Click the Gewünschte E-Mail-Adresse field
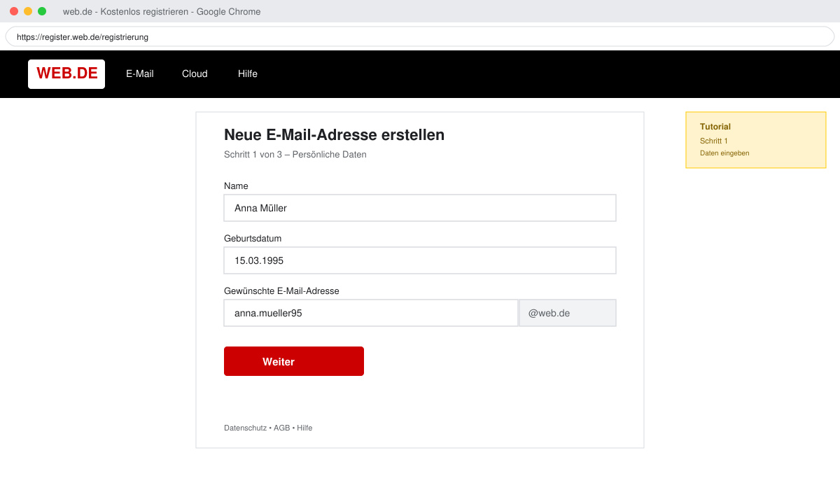 tap(371, 313)
